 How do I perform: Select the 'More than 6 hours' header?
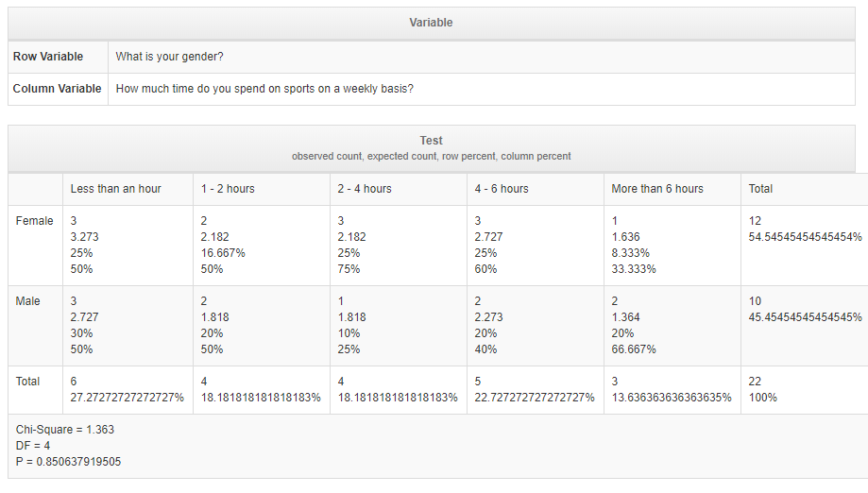coord(672,189)
